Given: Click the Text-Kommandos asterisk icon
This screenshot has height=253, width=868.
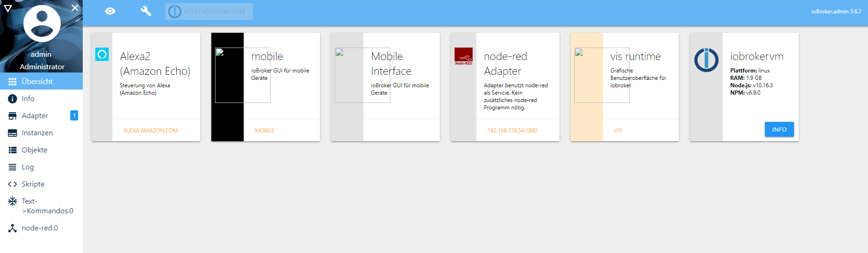Looking at the screenshot, I should [12, 201].
